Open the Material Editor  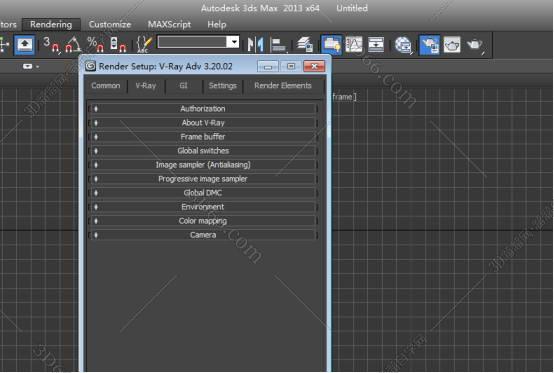(403, 45)
